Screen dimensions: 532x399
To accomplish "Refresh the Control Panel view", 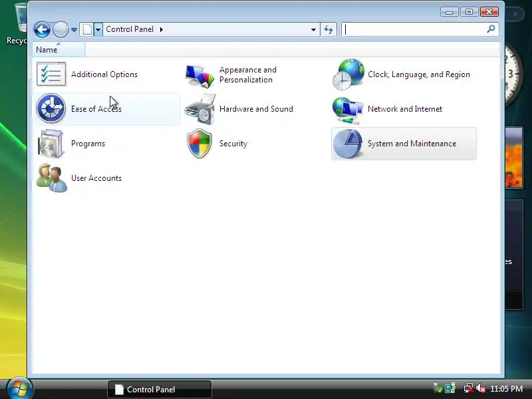I will 329,29.
